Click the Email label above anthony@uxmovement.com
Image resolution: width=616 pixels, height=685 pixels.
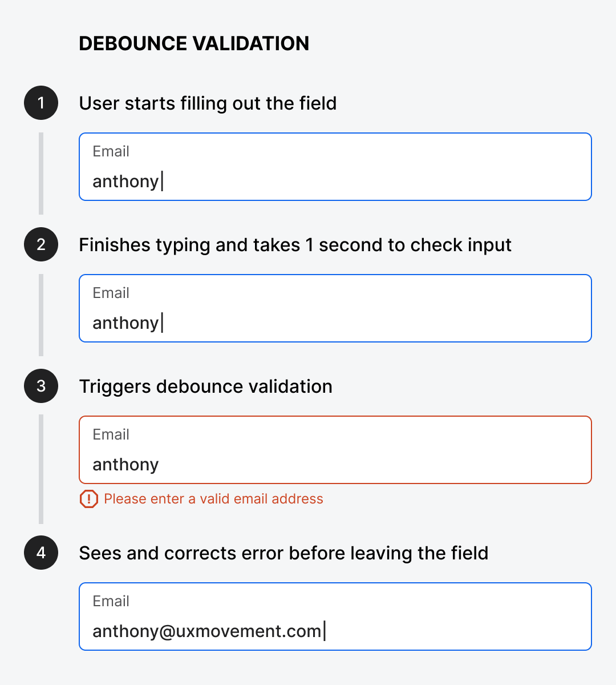coord(111,601)
